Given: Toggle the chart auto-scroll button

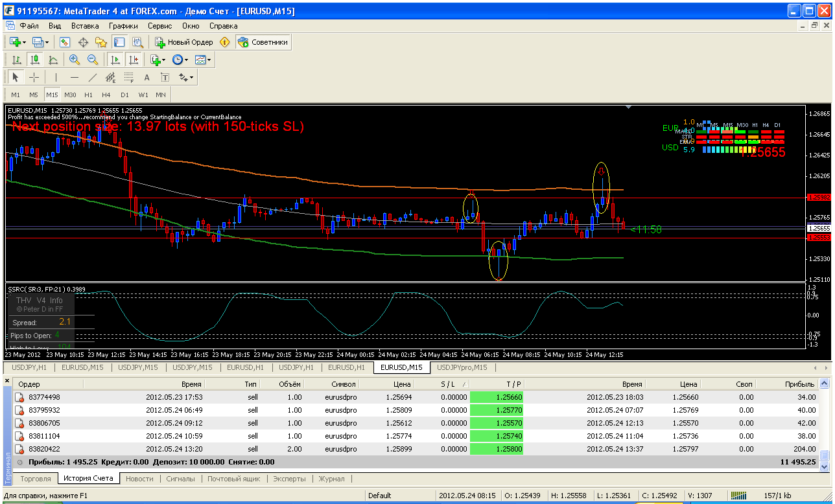Looking at the screenshot, I should click(115, 60).
